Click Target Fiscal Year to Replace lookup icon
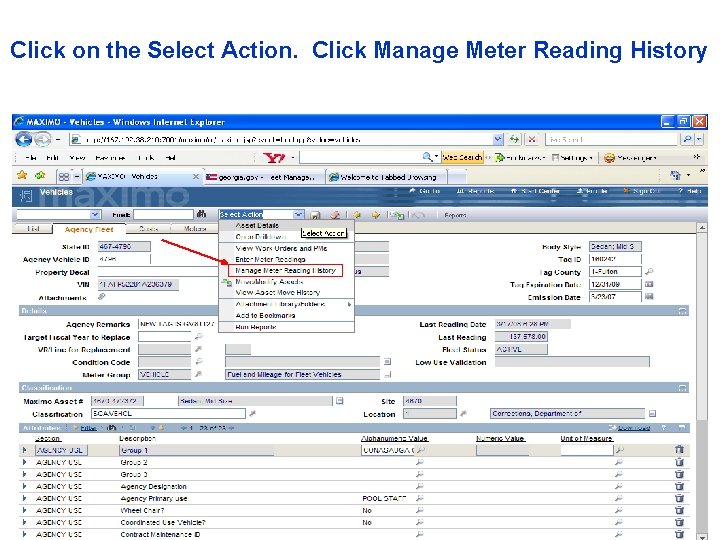This screenshot has width=720, height=540. 198,337
